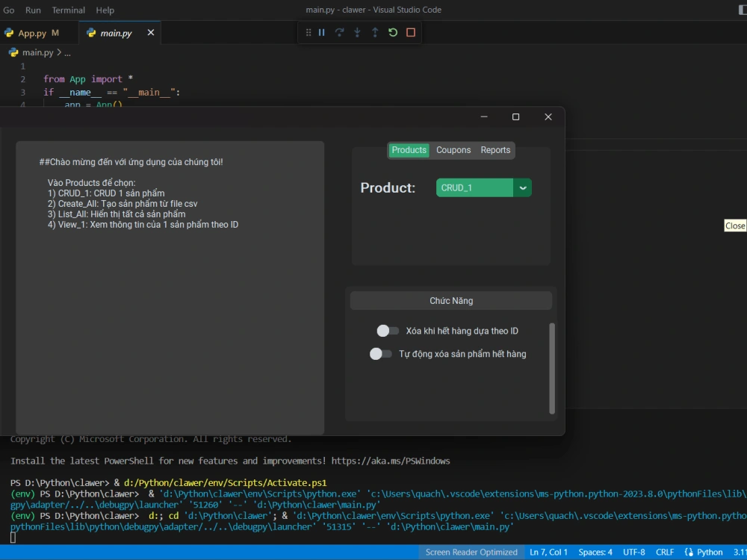Restart the debug session
The height and width of the screenshot is (560, 747).
(393, 32)
